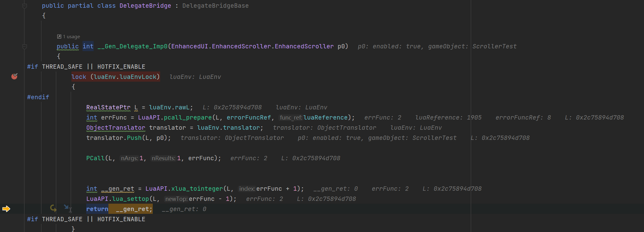Viewport: 644px width, 232px height.
Task: Click the 'errorFuncRef: 8' debug value hint
Action: [x=523, y=117]
